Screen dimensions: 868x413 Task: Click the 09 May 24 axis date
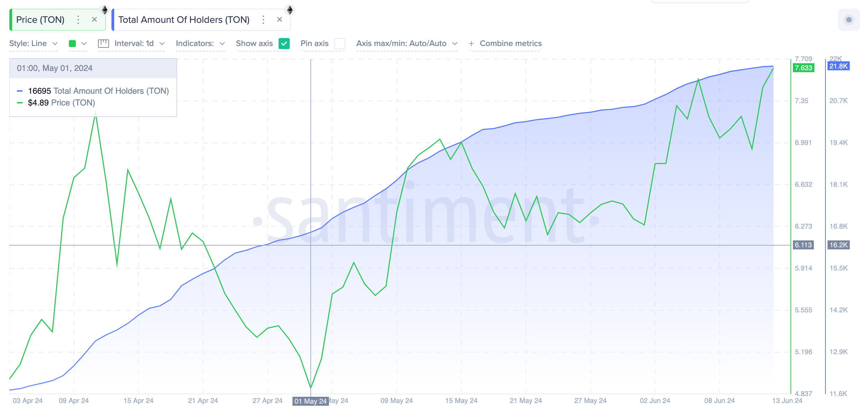pyautogui.click(x=397, y=401)
